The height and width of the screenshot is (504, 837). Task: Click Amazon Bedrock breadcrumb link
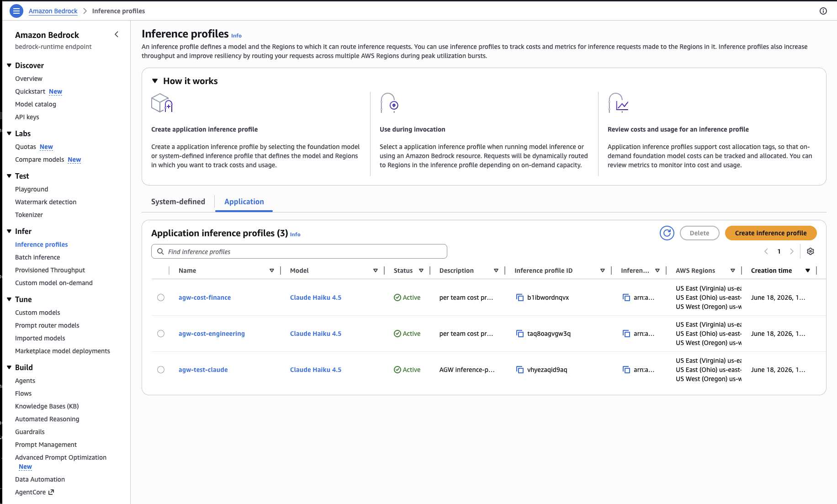coord(53,11)
